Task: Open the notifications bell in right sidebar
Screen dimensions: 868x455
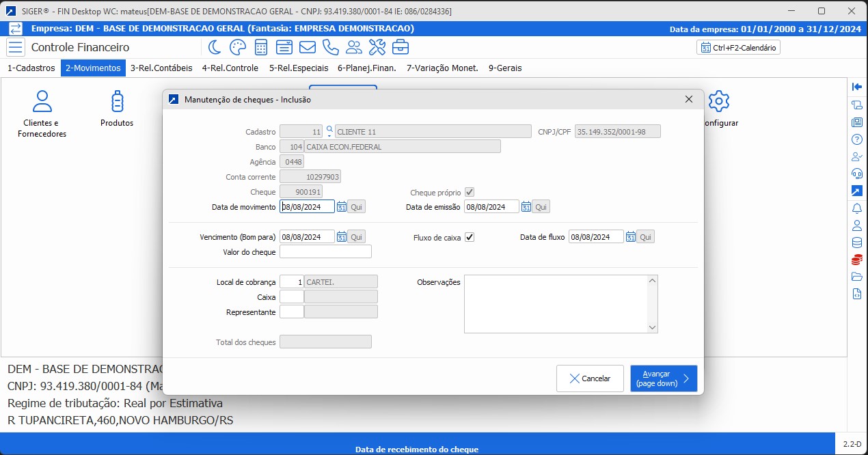Action: tap(856, 208)
